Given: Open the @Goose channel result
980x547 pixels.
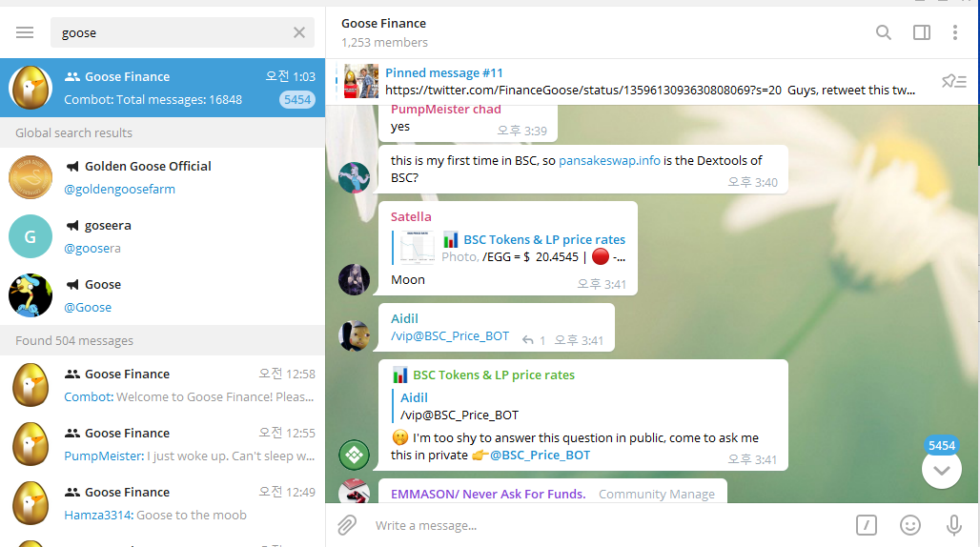Looking at the screenshot, I should (162, 295).
